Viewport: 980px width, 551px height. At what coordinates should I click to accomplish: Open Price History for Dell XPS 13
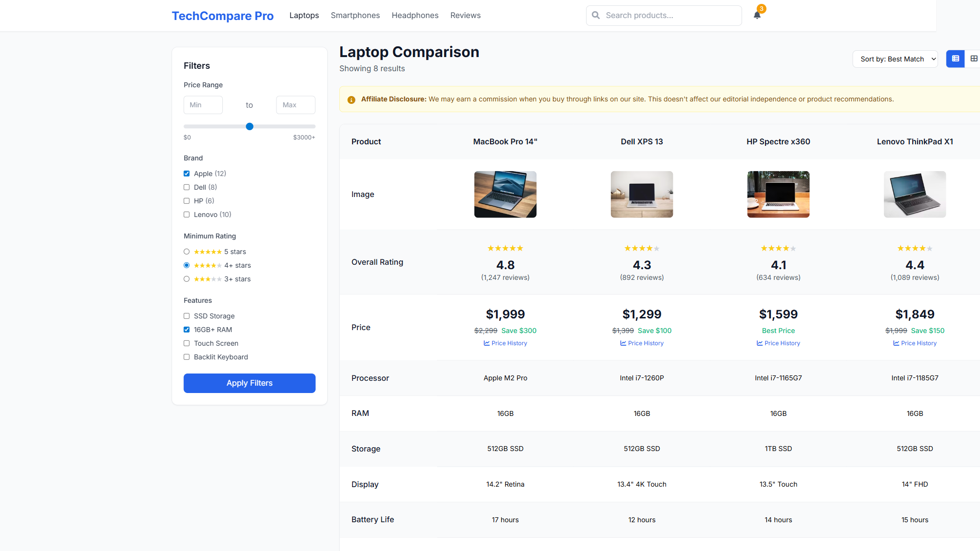click(642, 343)
